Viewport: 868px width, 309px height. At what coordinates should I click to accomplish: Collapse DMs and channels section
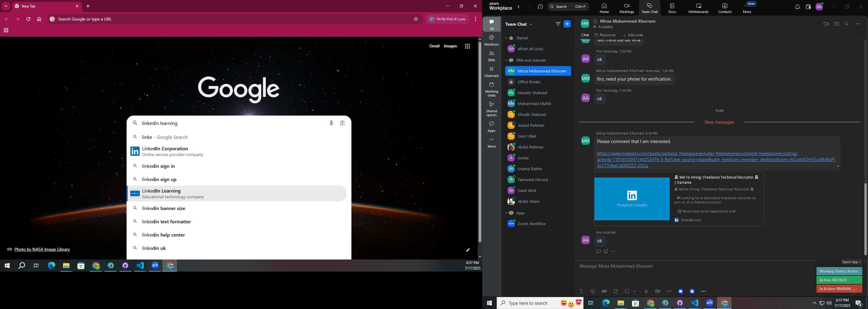(x=506, y=60)
